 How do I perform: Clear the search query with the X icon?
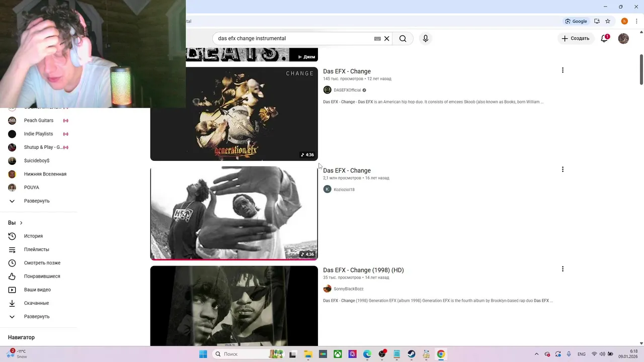(x=387, y=38)
